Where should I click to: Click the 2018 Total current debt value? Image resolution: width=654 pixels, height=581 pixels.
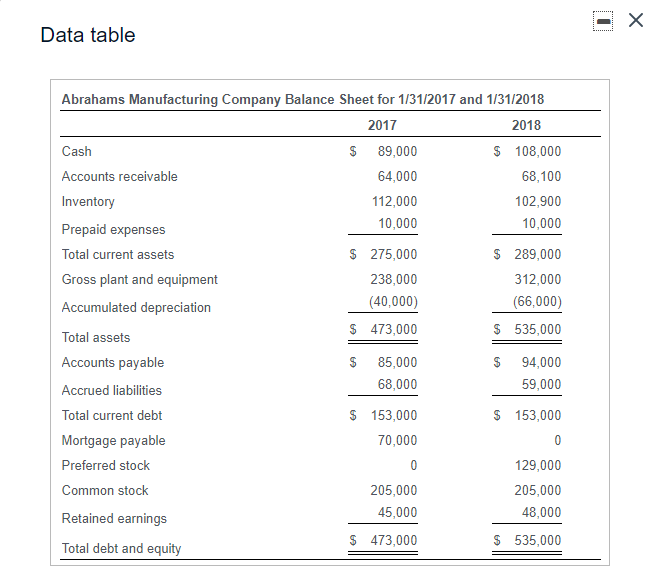coord(538,415)
